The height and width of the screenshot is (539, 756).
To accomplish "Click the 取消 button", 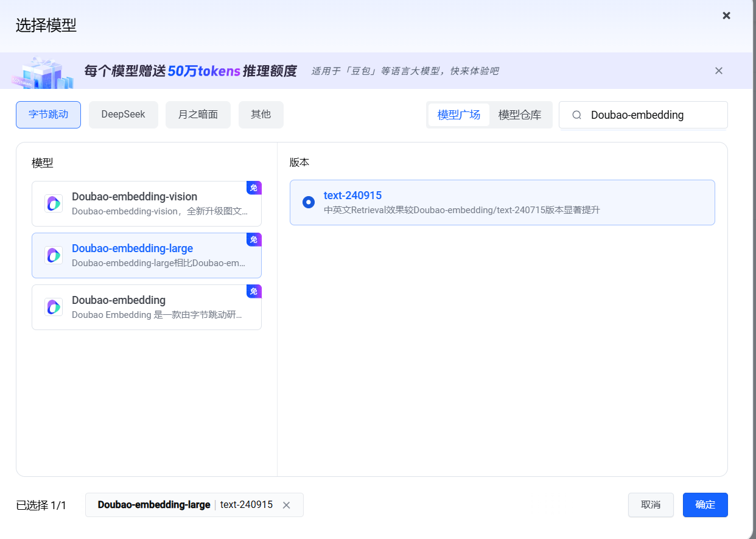I will click(x=651, y=505).
